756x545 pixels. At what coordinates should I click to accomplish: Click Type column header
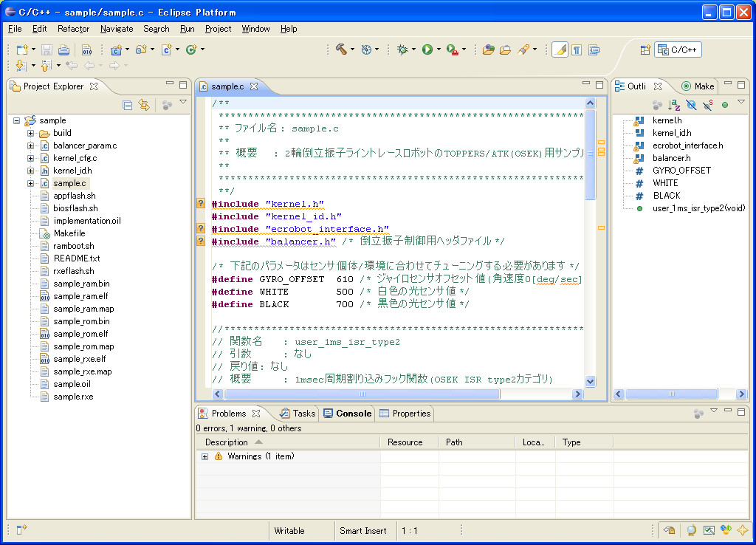(x=584, y=442)
